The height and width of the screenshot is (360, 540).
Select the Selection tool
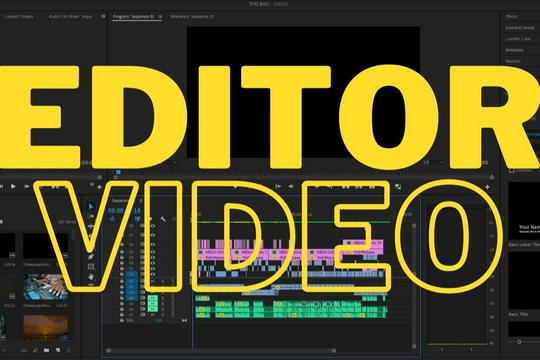point(91,207)
